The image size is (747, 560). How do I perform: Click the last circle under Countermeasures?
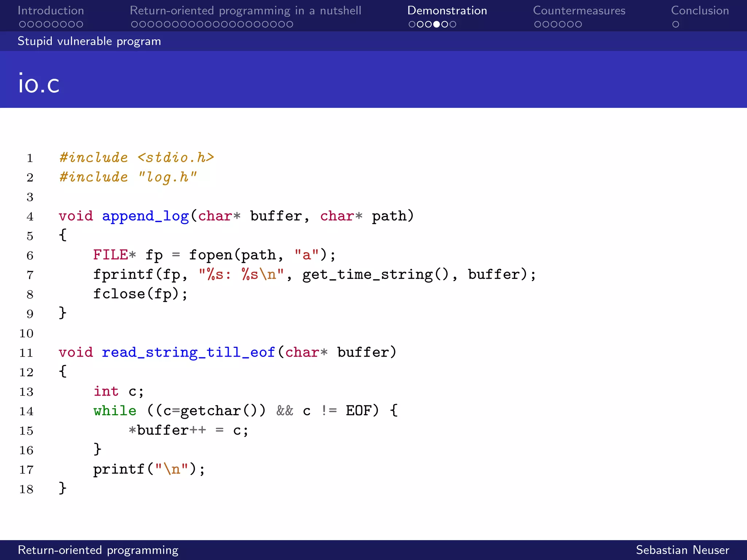[x=578, y=24]
